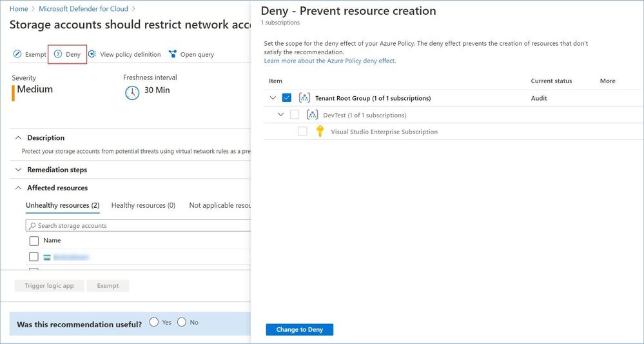This screenshot has width=644, height=344.
Task: Click the storage account icon in list
Action: point(47,258)
